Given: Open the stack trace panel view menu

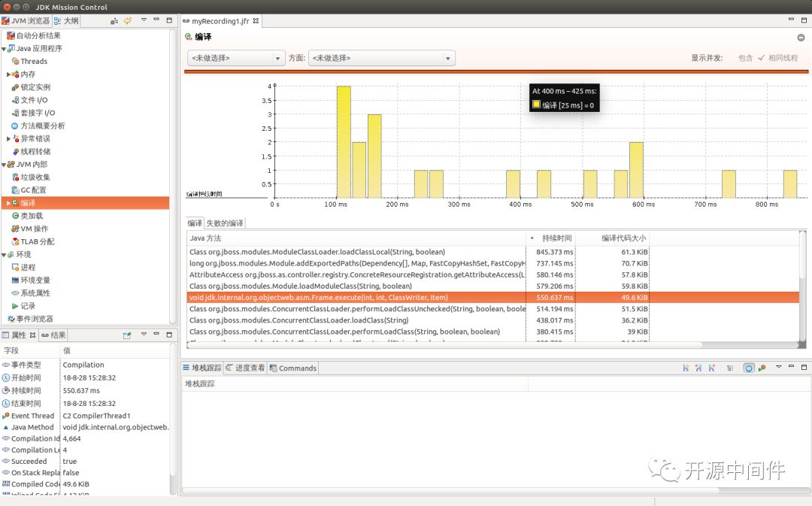Looking at the screenshot, I should click(x=778, y=367).
